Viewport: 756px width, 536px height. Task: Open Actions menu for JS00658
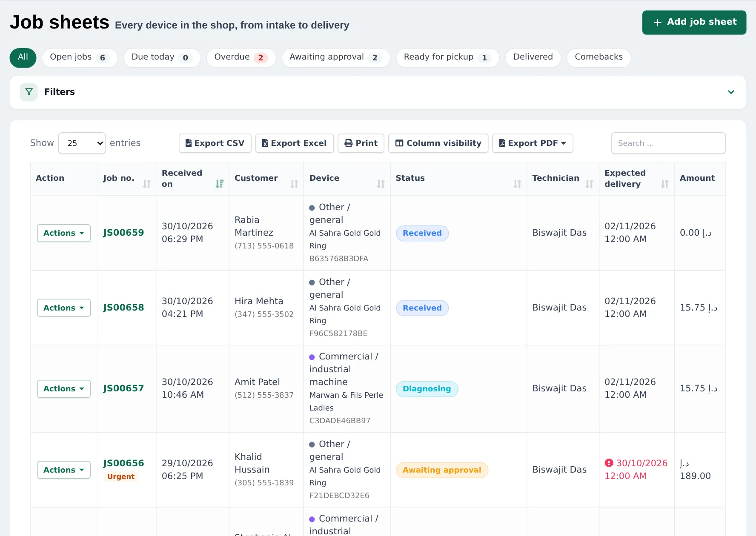64,308
